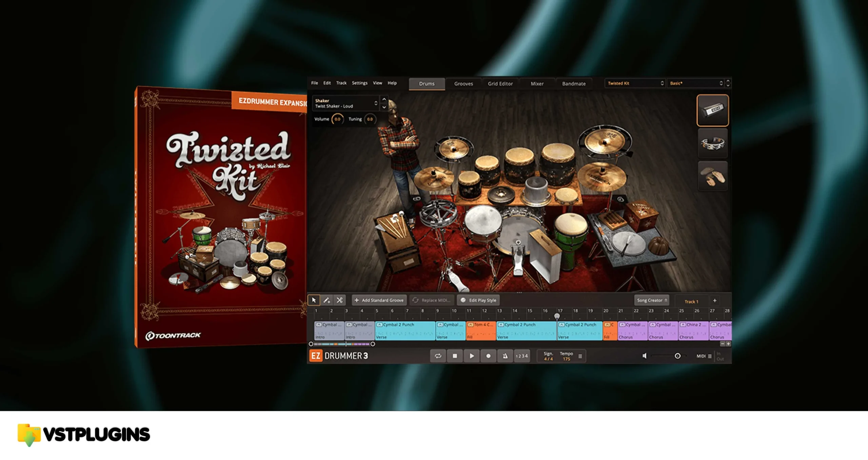Step to previous kit preset, top-right arrow
Viewport: 868px width, 460px height.
coord(728,81)
